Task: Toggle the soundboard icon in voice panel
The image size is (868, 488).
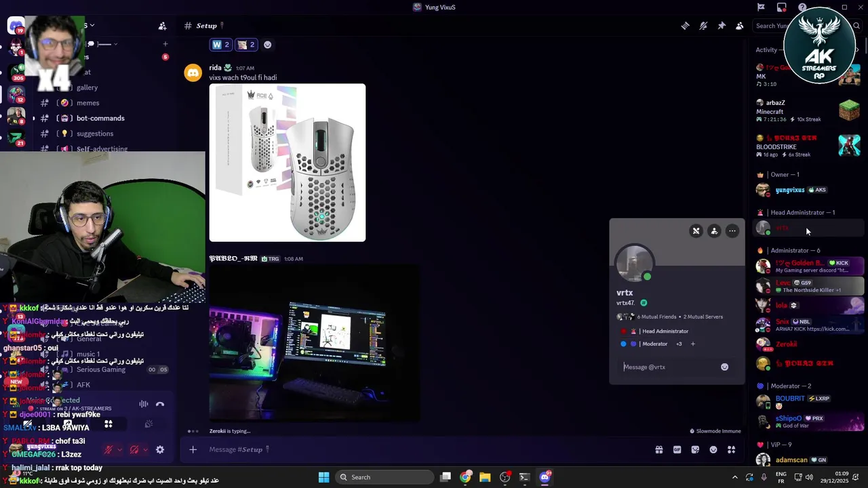Action: pyautogui.click(x=149, y=424)
